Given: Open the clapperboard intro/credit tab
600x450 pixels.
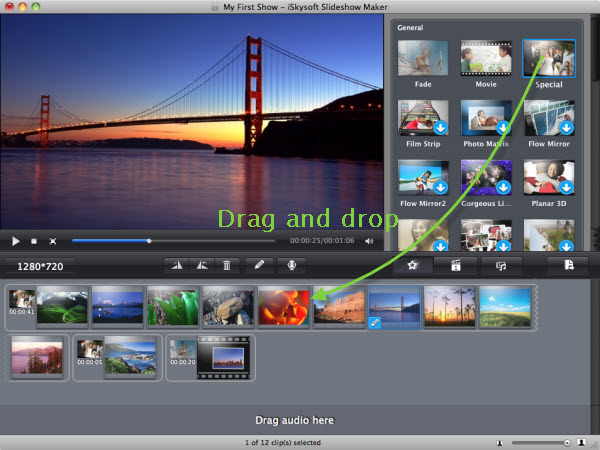Looking at the screenshot, I should pyautogui.click(x=454, y=266).
